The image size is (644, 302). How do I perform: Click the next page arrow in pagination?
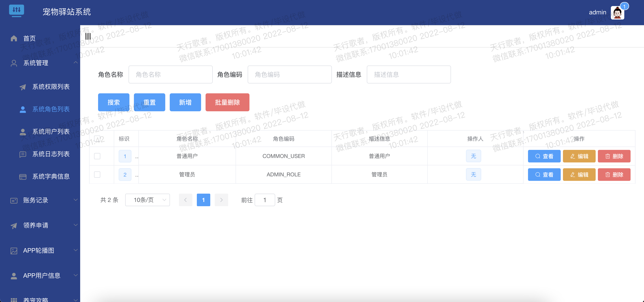221,200
